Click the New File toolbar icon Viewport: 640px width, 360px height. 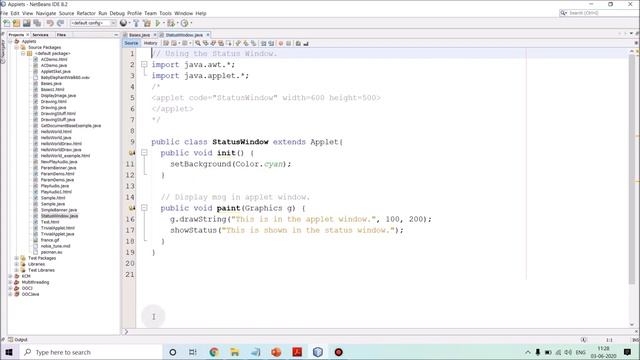coord(7,23)
